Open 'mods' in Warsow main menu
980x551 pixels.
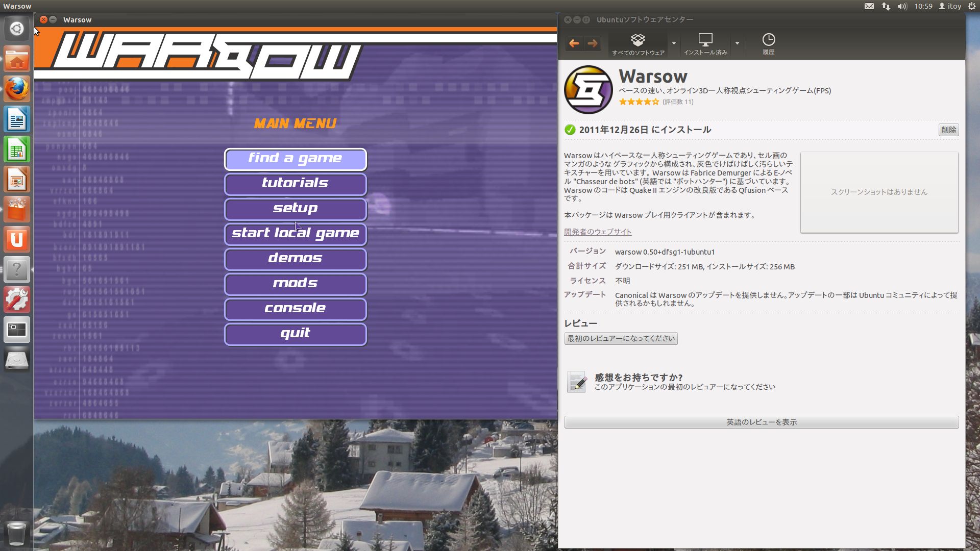(295, 284)
